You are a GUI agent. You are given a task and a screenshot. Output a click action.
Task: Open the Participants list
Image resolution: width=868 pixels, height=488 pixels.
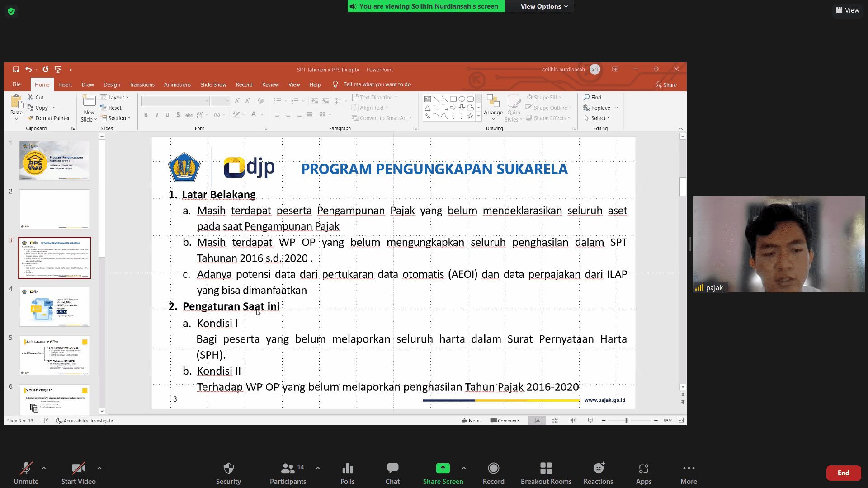point(288,473)
